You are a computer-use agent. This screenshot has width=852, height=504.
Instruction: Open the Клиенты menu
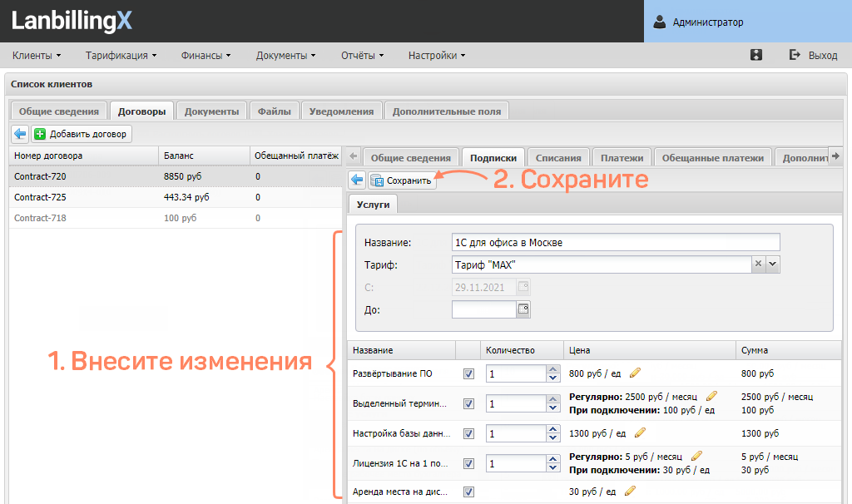(37, 56)
